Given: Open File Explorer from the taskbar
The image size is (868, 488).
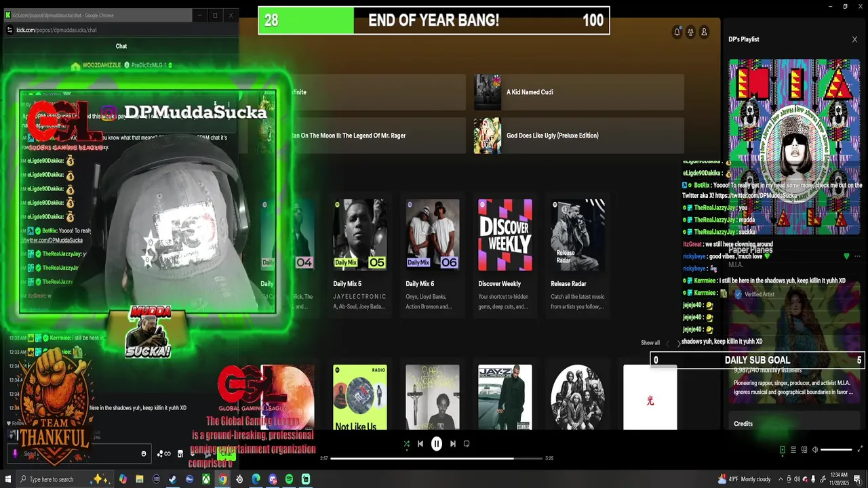Looking at the screenshot, I should (x=140, y=479).
